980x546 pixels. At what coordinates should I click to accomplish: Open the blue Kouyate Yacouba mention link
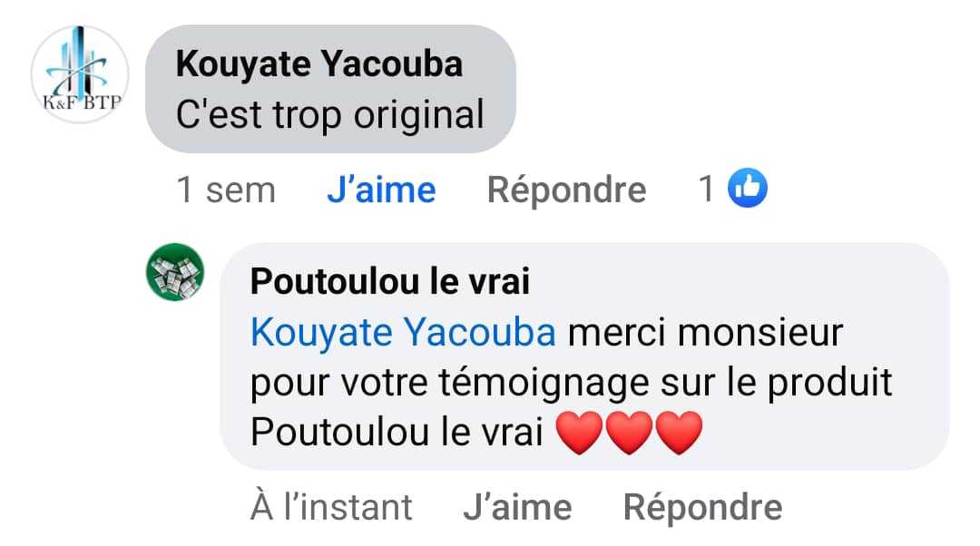click(403, 332)
